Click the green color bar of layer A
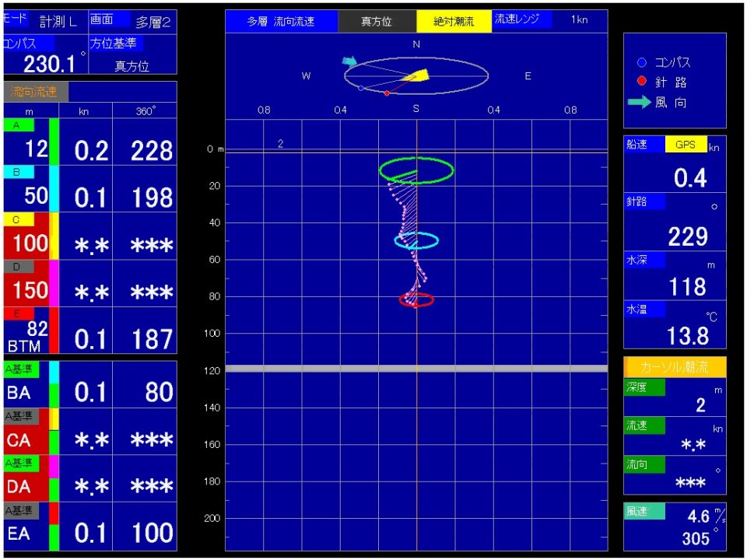The image size is (747, 560). [54, 142]
